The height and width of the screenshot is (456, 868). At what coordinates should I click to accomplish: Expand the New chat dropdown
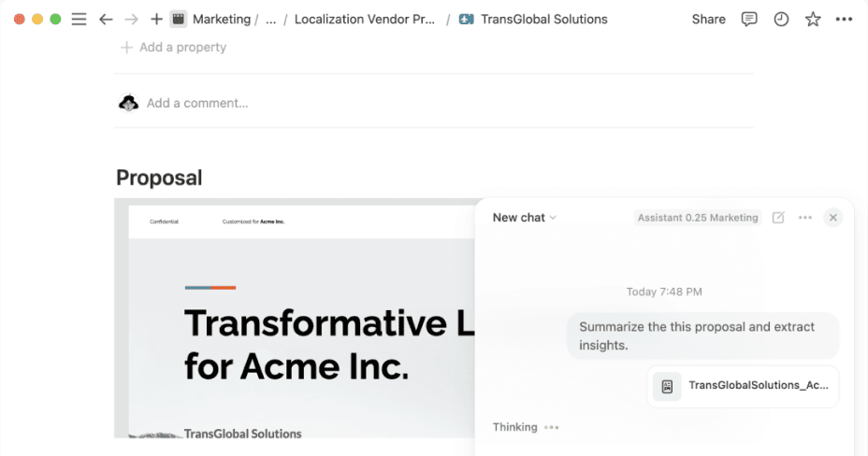(x=524, y=218)
